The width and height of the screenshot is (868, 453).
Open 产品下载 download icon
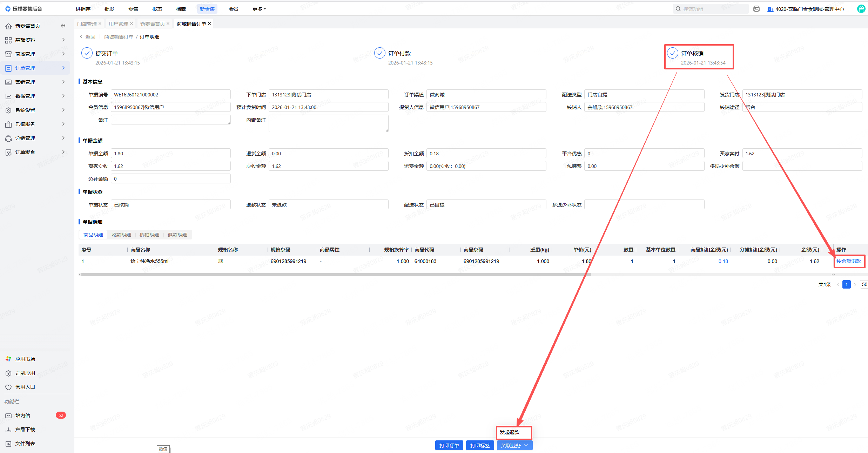coord(8,430)
